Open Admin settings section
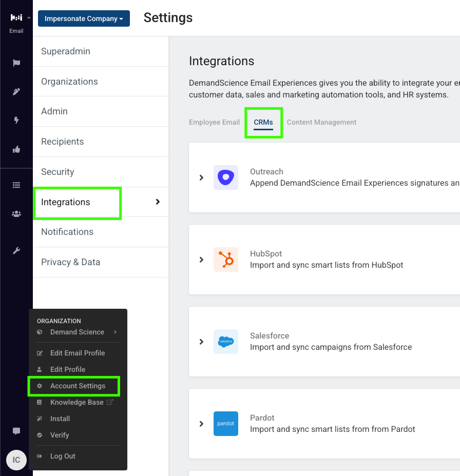Viewport: 460px width, 476px height. [101, 111]
